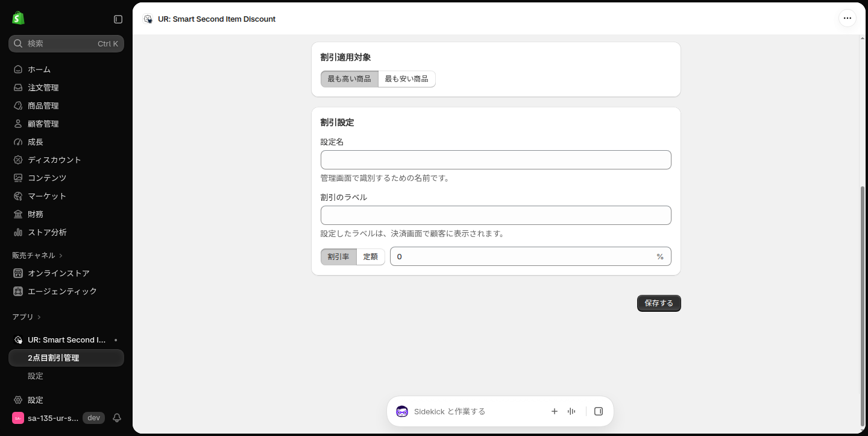Focus the 割引のラベル input field

pos(496,215)
